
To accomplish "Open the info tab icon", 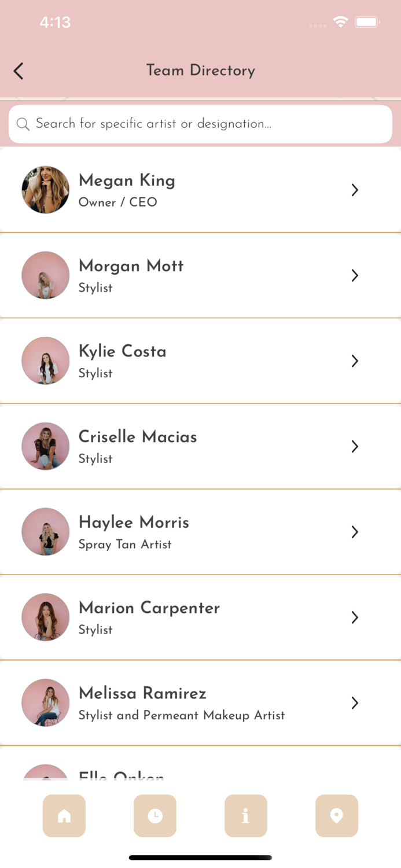I will click(246, 815).
